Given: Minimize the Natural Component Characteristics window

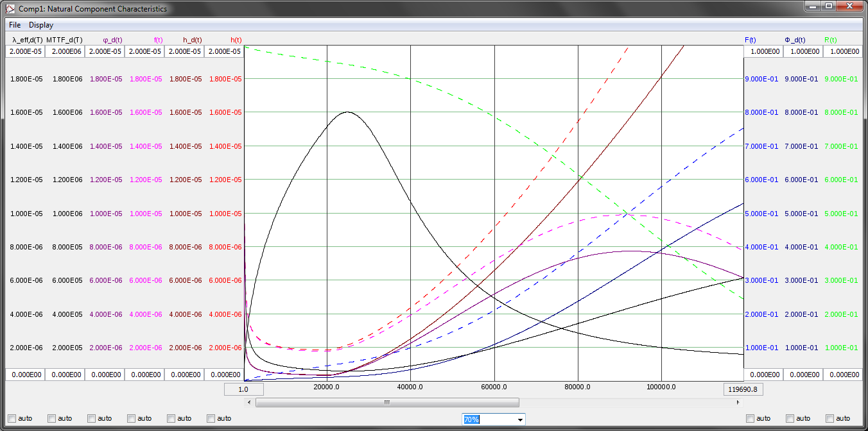Looking at the screenshot, I should click(x=813, y=6).
